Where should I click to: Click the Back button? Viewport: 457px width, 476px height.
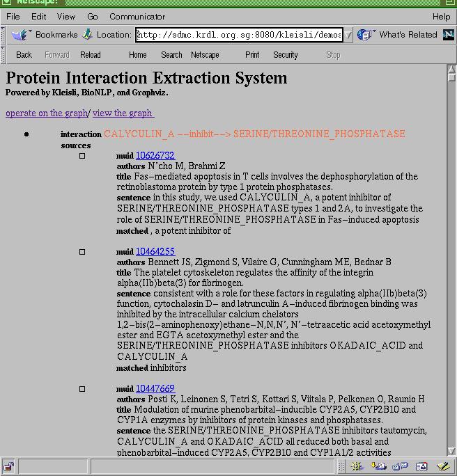pyautogui.click(x=24, y=55)
